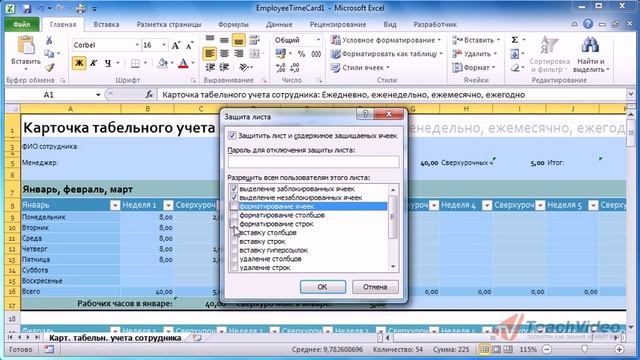Click the 'Формат' cells button
640x360 pixels.
tap(474, 67)
